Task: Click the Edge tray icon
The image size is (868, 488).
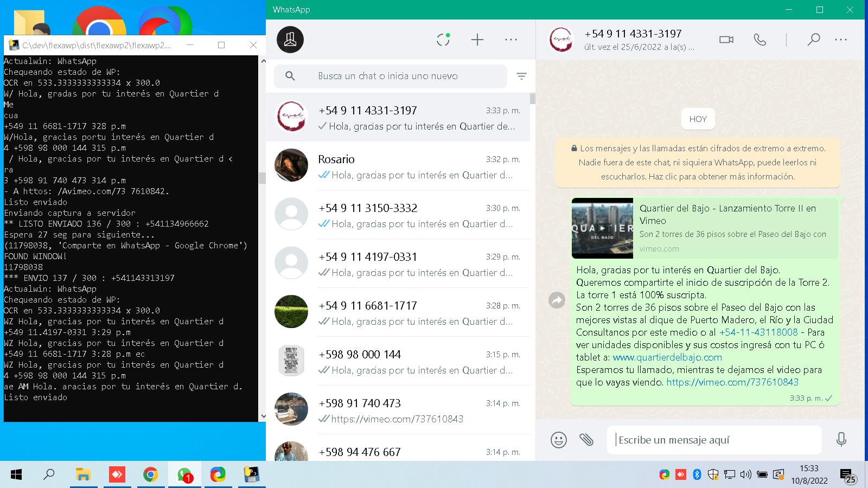Action: coord(664,475)
